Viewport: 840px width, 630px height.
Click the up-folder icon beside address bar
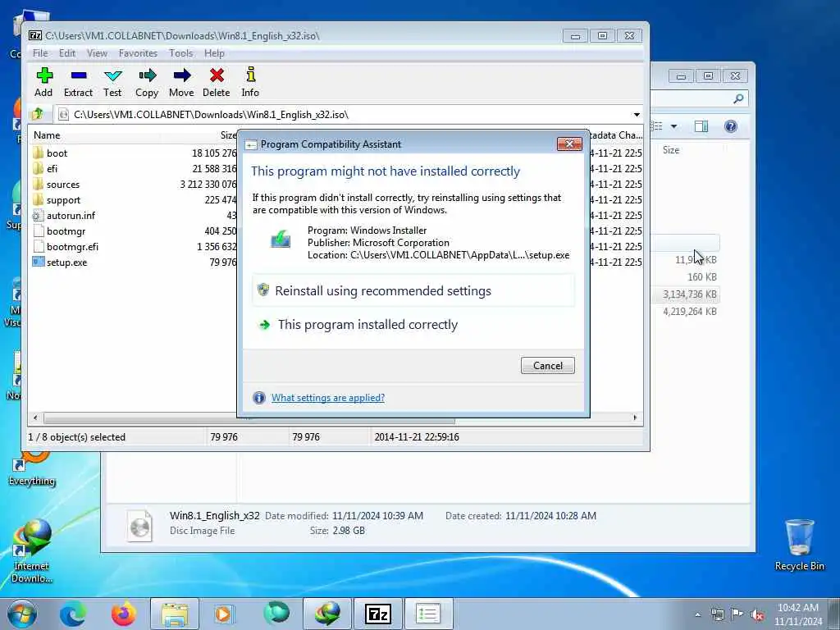pos(38,114)
